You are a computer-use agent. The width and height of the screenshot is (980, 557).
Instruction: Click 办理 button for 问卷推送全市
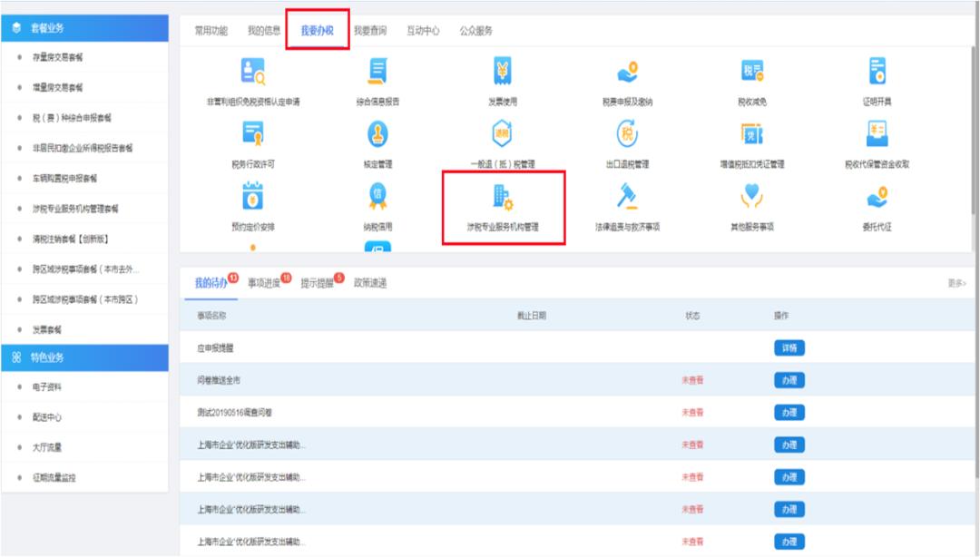click(x=789, y=380)
